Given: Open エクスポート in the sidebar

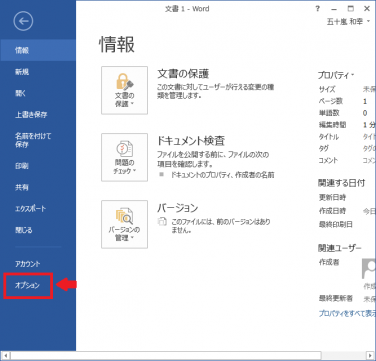Looking at the screenshot, I should [x=38, y=208].
